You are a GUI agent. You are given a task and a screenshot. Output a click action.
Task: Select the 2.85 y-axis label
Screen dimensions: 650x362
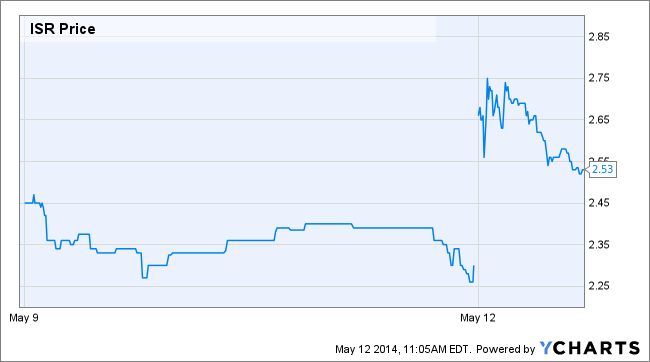coord(599,36)
